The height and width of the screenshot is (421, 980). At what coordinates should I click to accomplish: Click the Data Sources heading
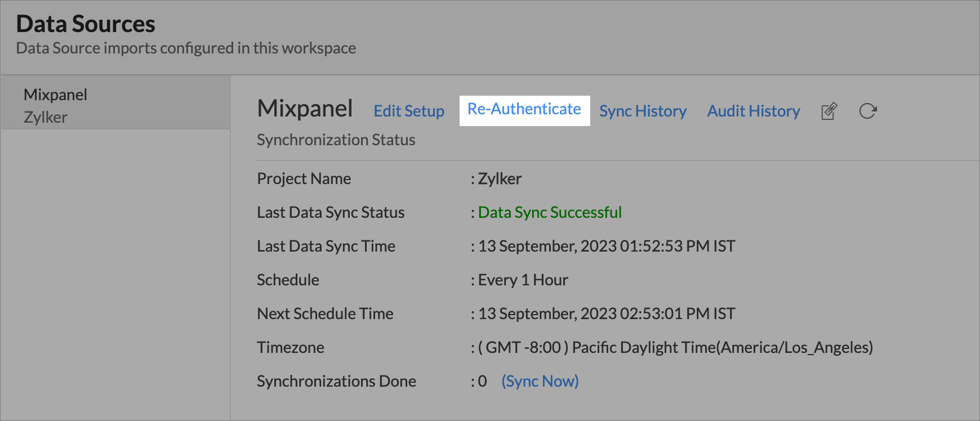tap(86, 24)
